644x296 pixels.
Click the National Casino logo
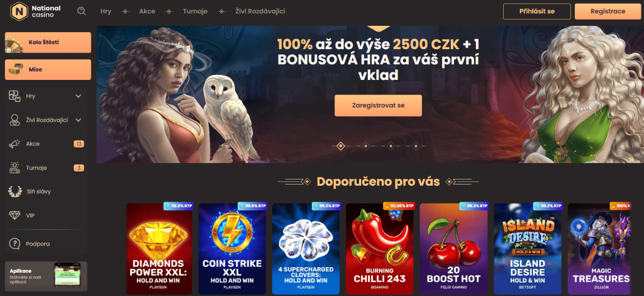click(36, 11)
